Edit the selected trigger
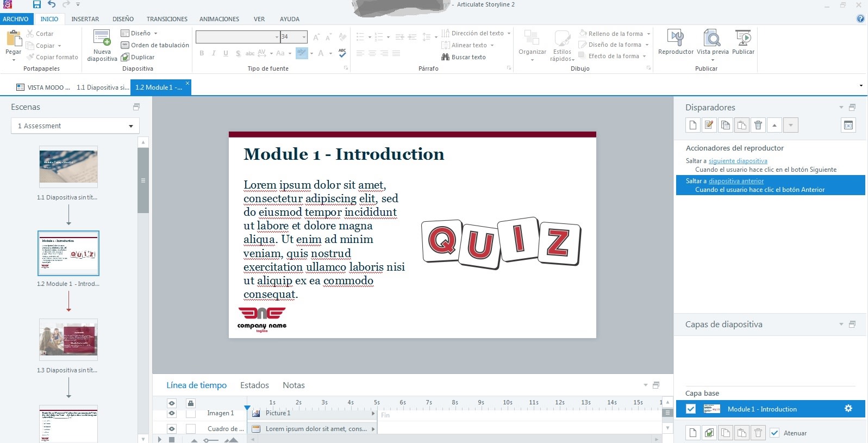The height and width of the screenshot is (443, 868). [x=709, y=125]
